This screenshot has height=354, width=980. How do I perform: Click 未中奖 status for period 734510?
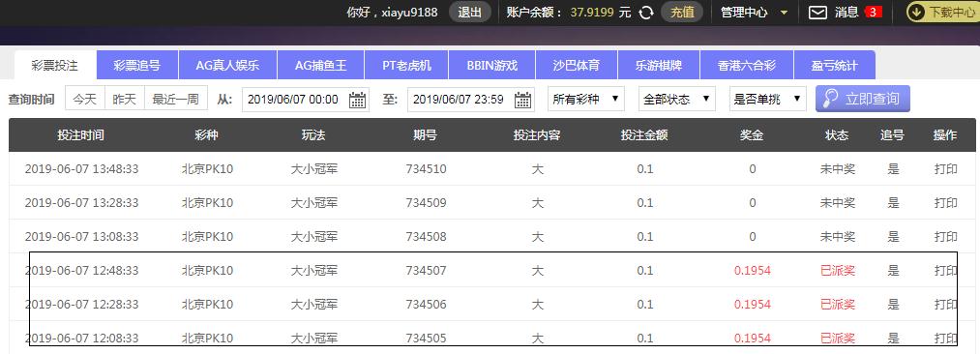(838, 168)
